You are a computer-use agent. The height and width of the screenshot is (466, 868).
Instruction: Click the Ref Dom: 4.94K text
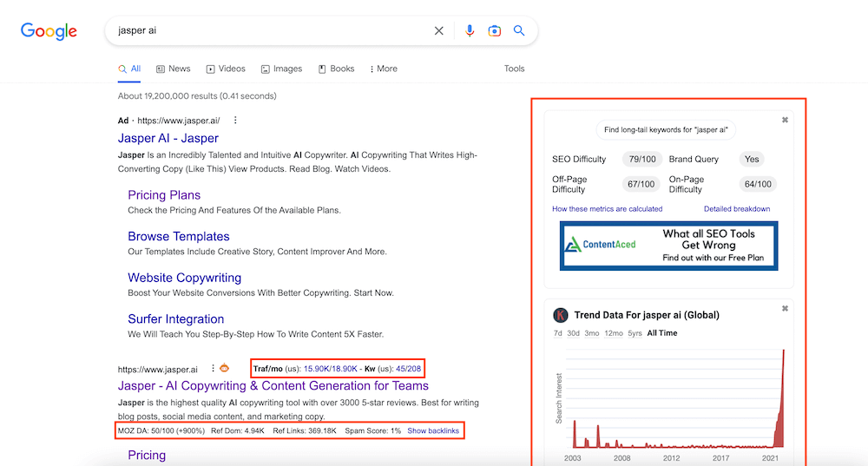tap(238, 430)
